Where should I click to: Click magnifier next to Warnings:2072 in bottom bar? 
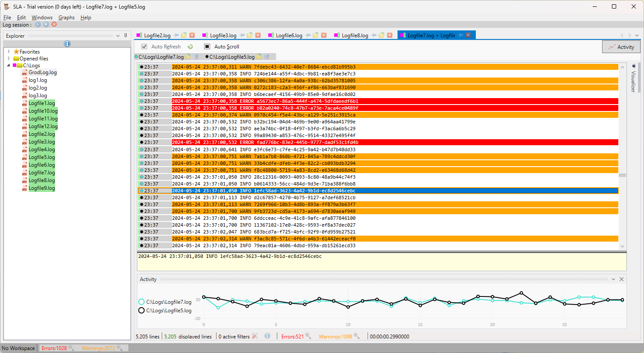point(119,348)
